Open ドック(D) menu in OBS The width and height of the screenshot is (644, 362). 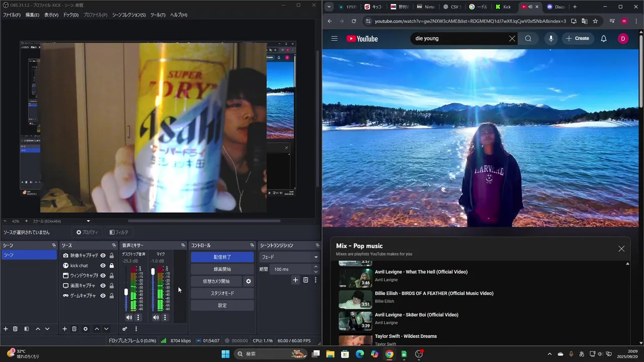[x=71, y=15]
